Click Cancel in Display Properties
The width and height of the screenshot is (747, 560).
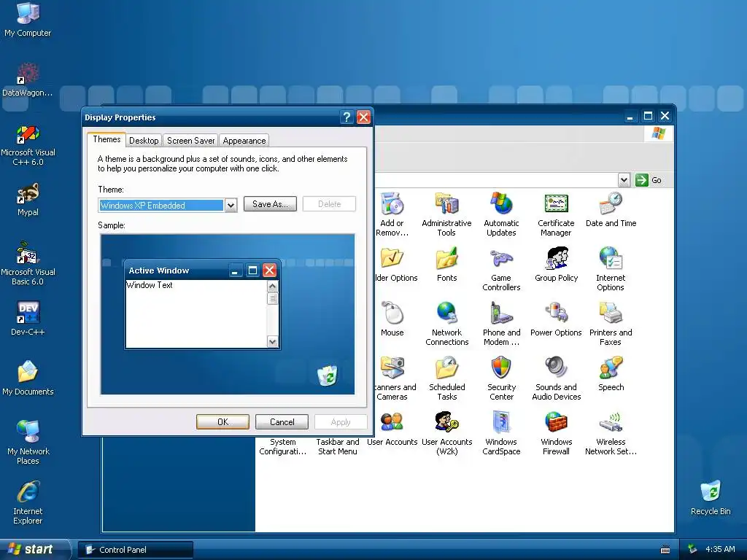282,422
